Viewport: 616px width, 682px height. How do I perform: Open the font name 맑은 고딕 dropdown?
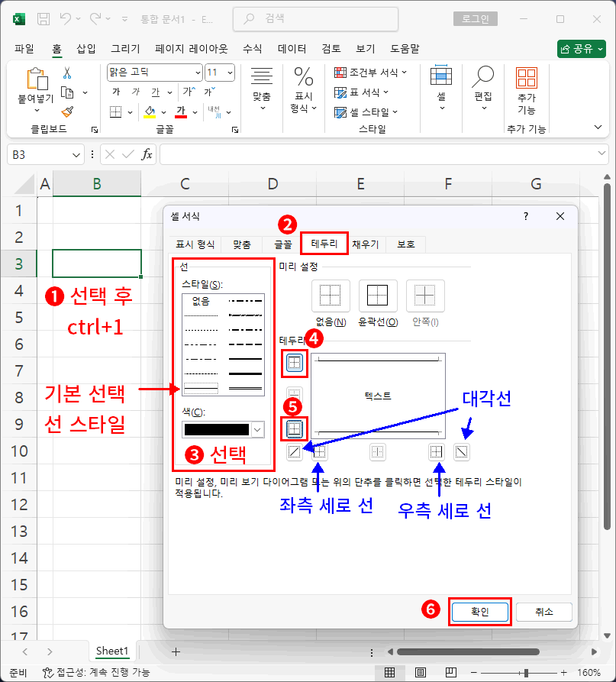[198, 73]
